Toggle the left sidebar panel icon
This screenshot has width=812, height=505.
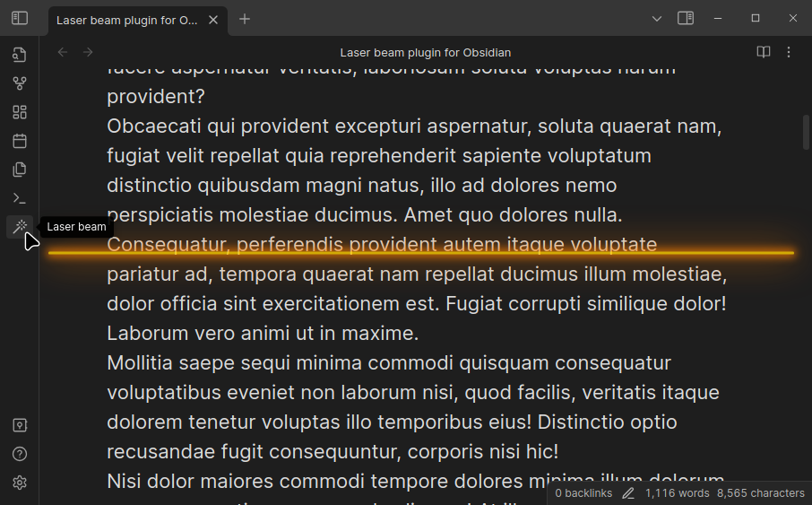point(20,18)
